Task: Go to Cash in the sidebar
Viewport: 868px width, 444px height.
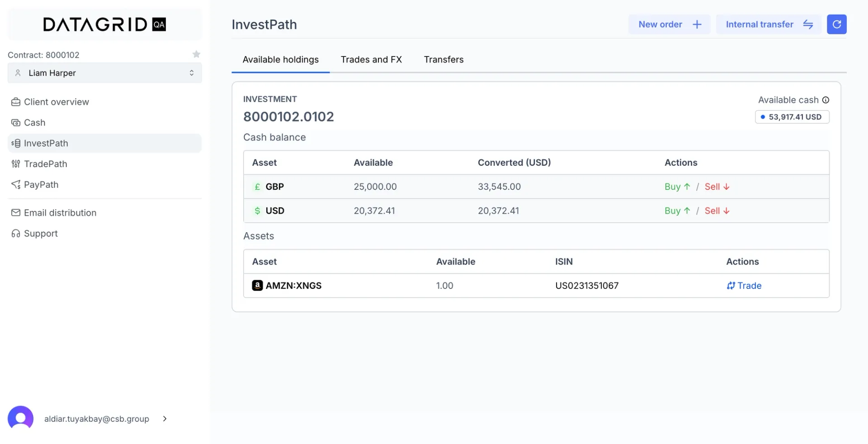Action: (104, 123)
